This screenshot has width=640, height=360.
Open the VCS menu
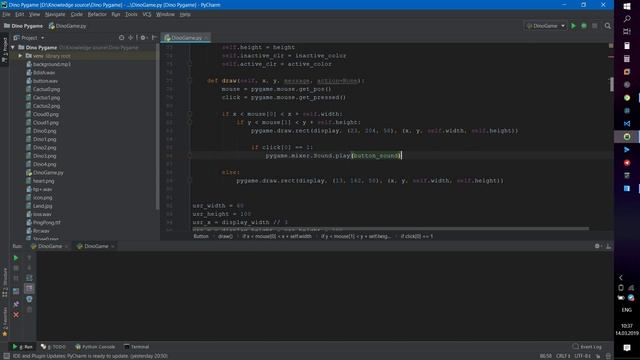pos(147,14)
